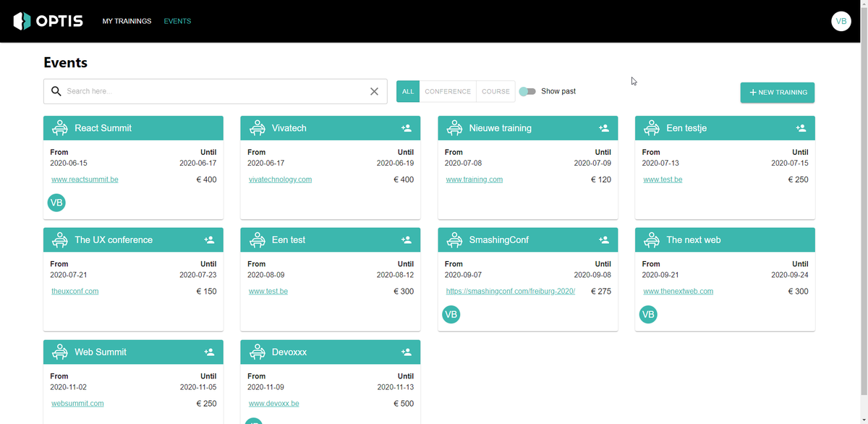
Task: Join Nieuwe training with add-person icon
Action: (604, 128)
